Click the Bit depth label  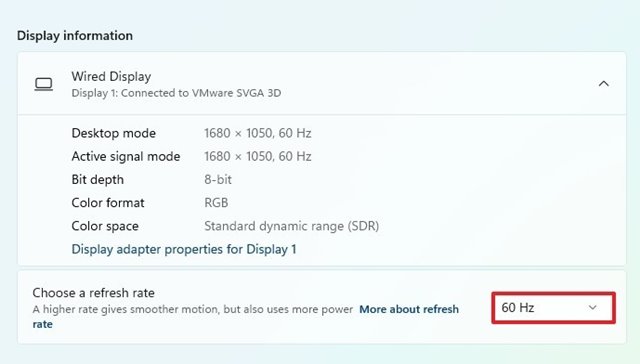click(98, 180)
